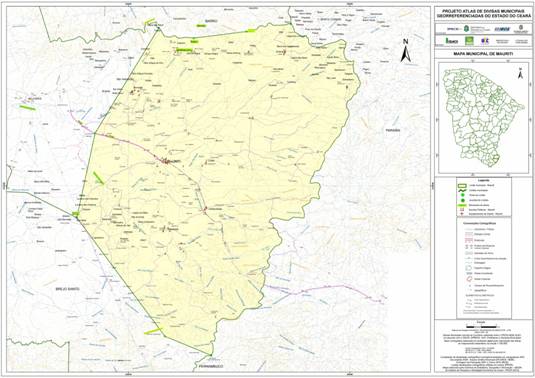Image resolution: width=535 pixels, height=378 pixels.
Task: Click the Legenda heading in the legend box
Action: point(484,180)
